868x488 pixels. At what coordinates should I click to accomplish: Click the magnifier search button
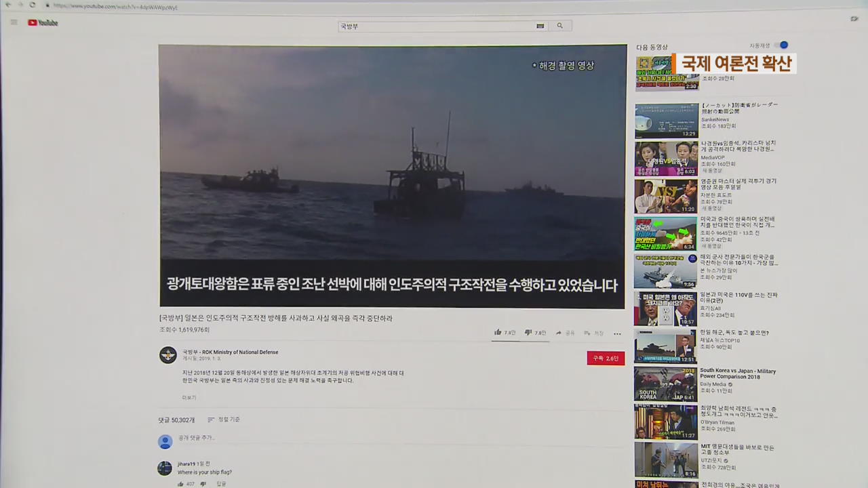(x=559, y=26)
